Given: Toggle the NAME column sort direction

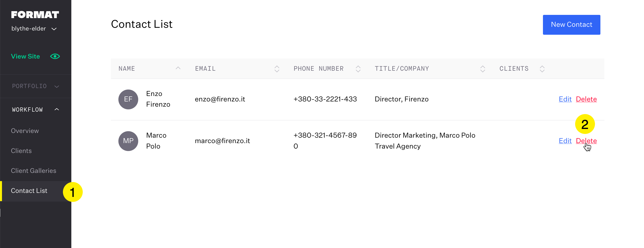Looking at the screenshot, I should click(x=178, y=68).
